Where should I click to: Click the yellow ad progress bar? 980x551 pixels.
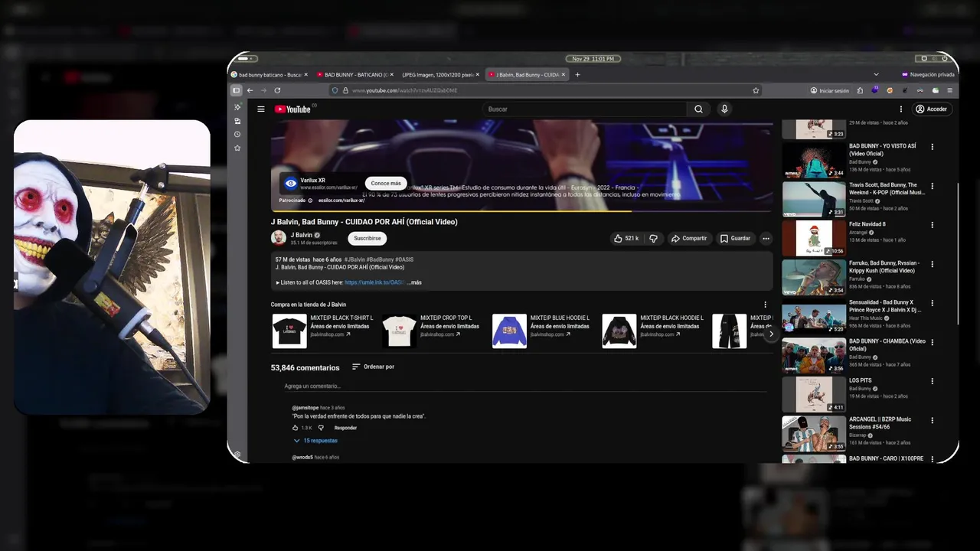coord(451,210)
